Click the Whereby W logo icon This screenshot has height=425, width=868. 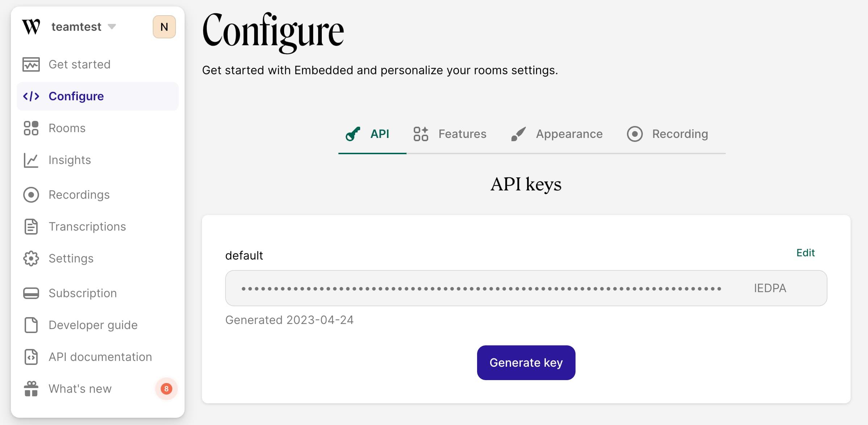(31, 27)
